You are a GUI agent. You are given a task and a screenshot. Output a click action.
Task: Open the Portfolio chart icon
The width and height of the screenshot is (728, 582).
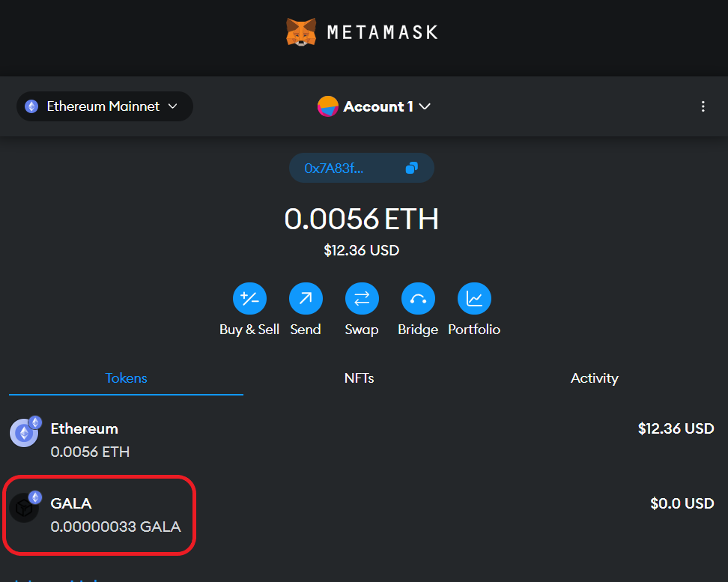475,298
